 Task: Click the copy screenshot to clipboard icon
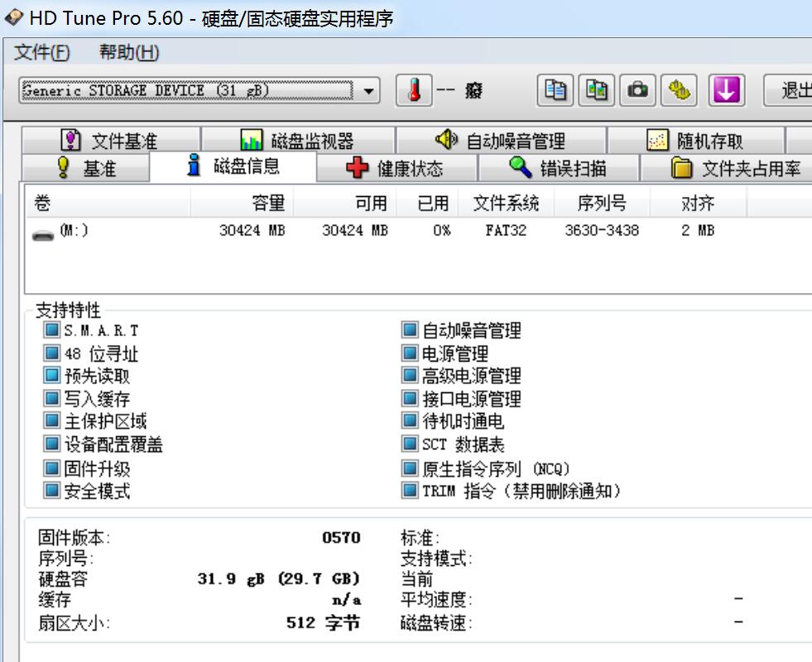(597, 91)
